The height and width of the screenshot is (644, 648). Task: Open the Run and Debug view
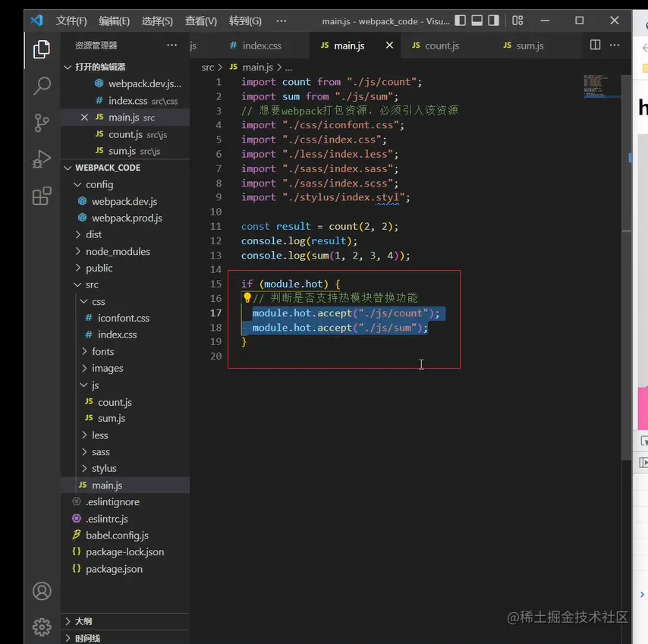tap(42, 159)
